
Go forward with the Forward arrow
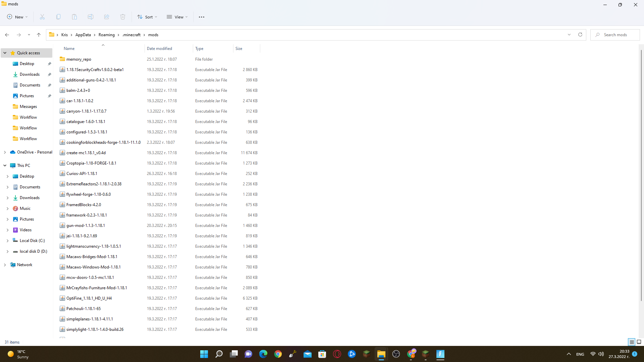point(19,35)
